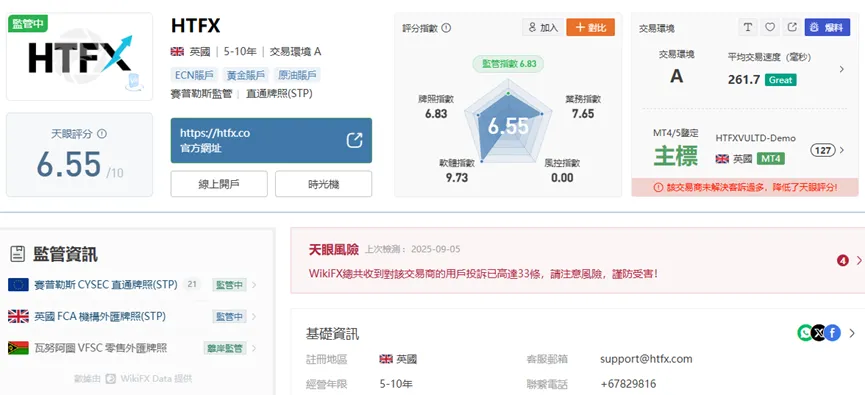Click the info icon next to 評分指數

point(446,28)
